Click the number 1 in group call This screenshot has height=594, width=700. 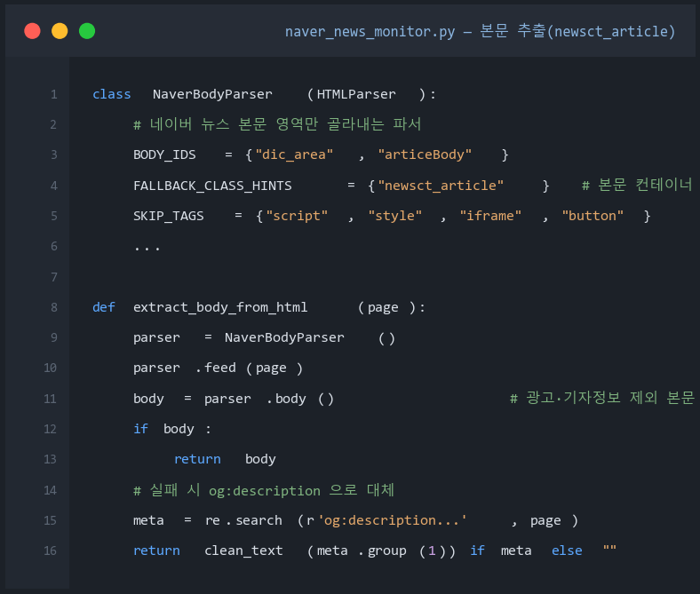[432, 550]
